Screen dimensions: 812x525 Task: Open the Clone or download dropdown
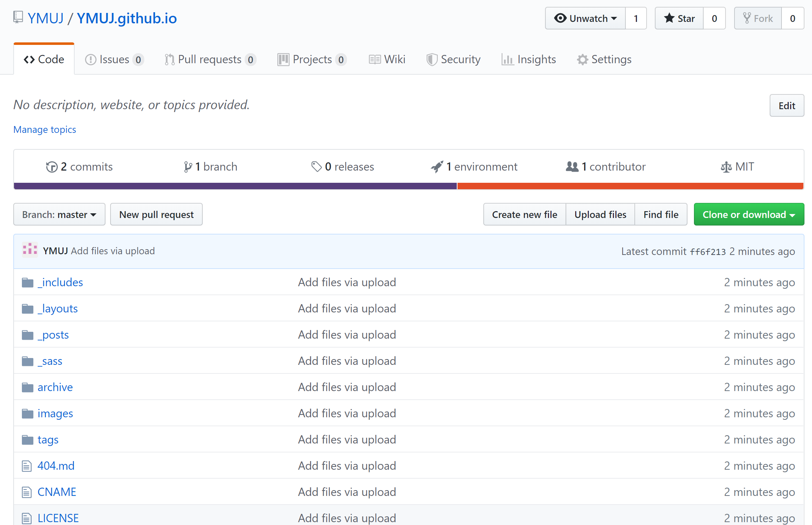(748, 214)
